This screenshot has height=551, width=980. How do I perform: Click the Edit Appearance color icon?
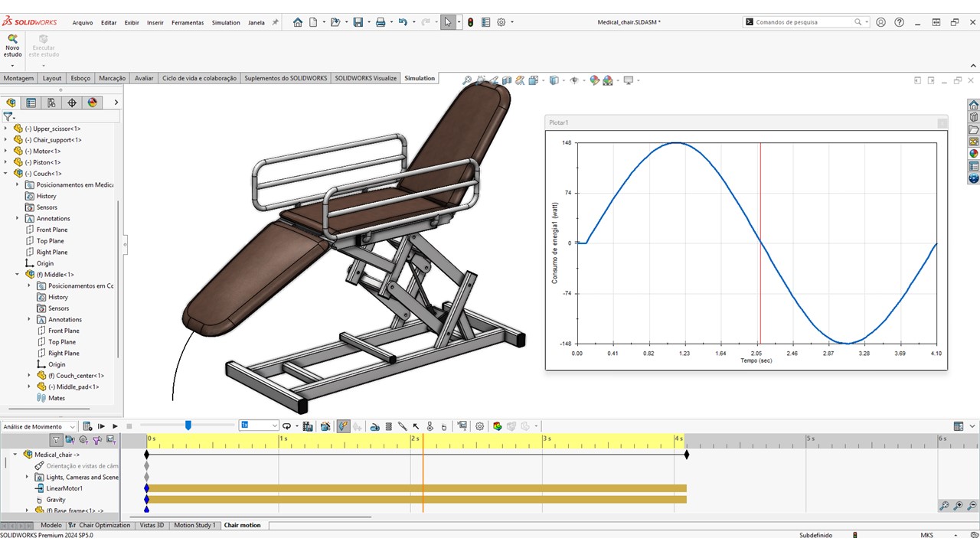(594, 80)
